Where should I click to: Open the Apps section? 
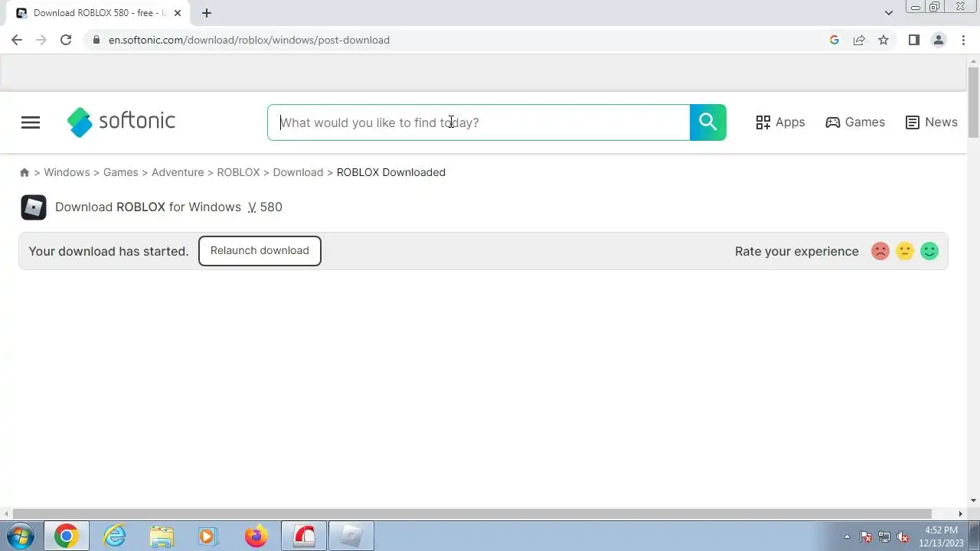coord(780,122)
